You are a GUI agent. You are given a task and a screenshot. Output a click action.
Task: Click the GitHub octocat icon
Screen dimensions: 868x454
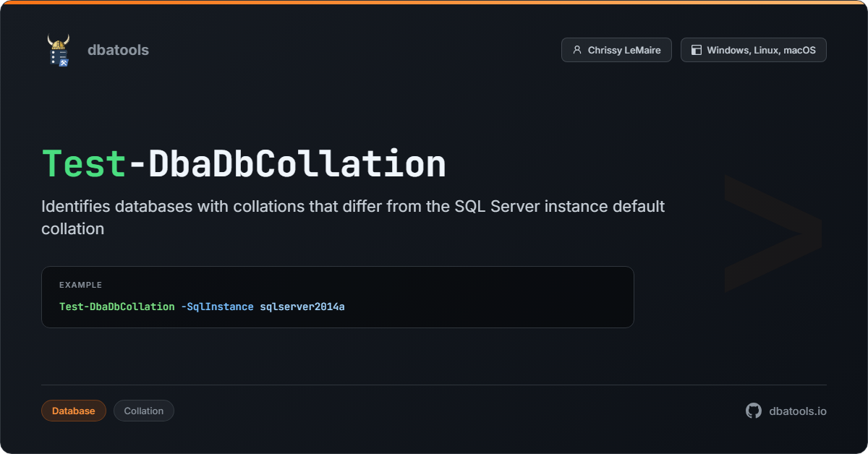754,411
